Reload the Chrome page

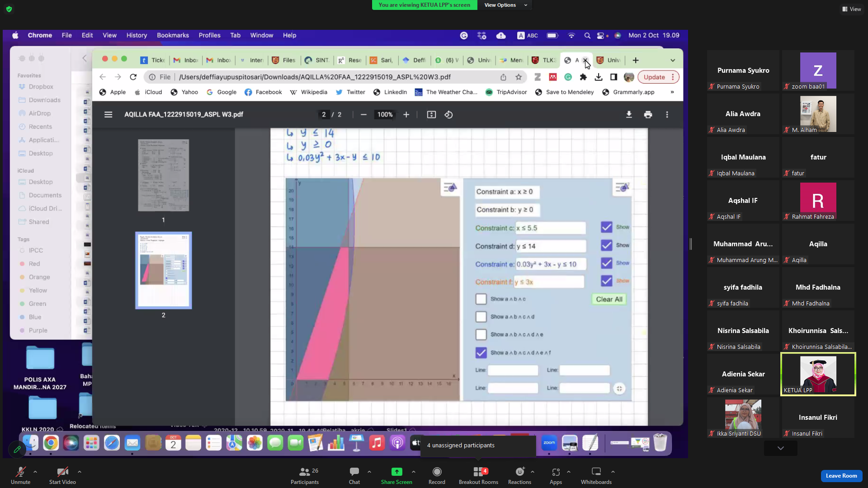coord(133,77)
